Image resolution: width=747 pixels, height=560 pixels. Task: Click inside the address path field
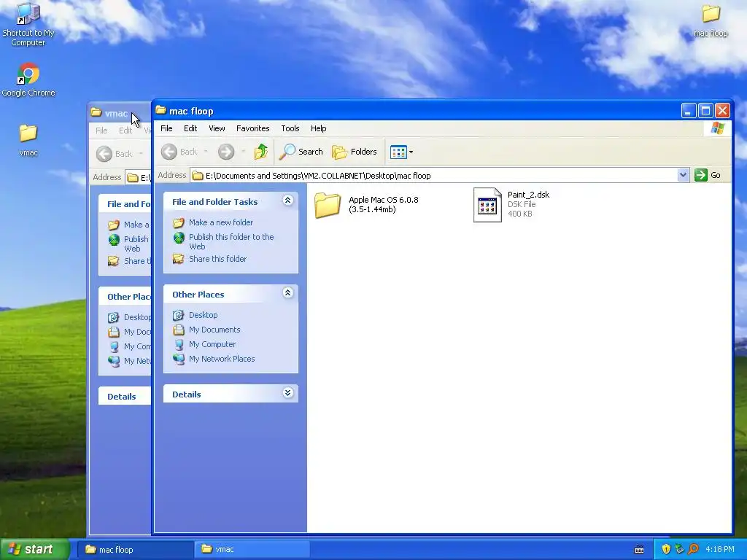click(x=434, y=175)
